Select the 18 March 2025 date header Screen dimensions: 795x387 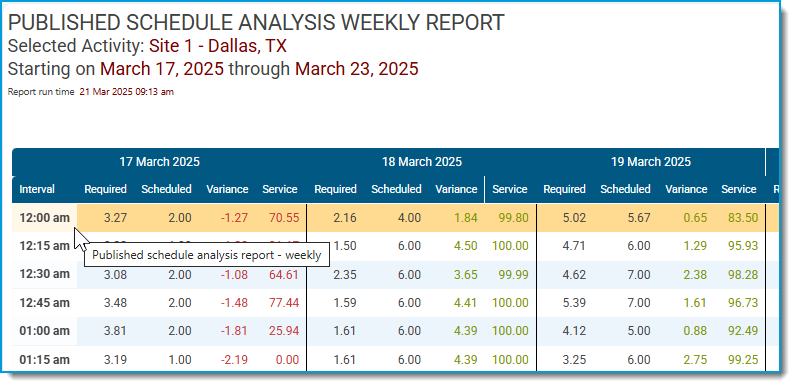click(x=422, y=162)
